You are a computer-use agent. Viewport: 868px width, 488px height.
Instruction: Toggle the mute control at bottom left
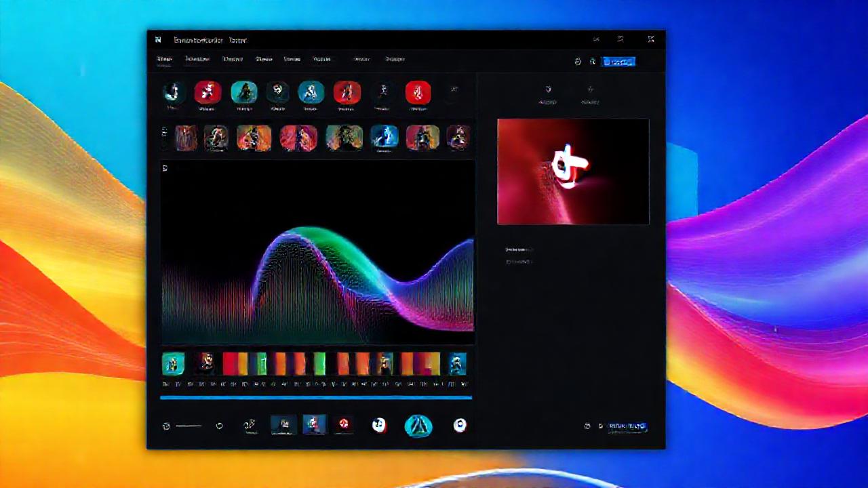166,426
